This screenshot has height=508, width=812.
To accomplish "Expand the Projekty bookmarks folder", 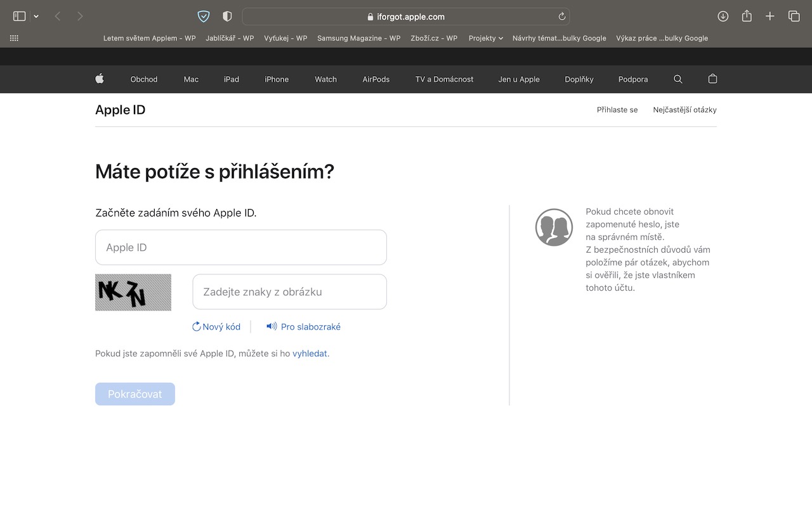I will tap(486, 38).
